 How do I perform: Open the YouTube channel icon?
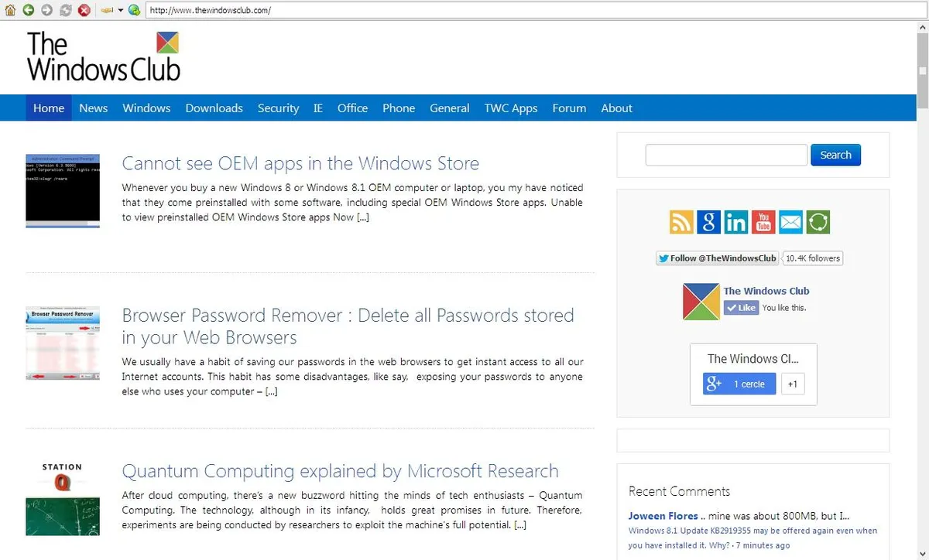click(763, 222)
